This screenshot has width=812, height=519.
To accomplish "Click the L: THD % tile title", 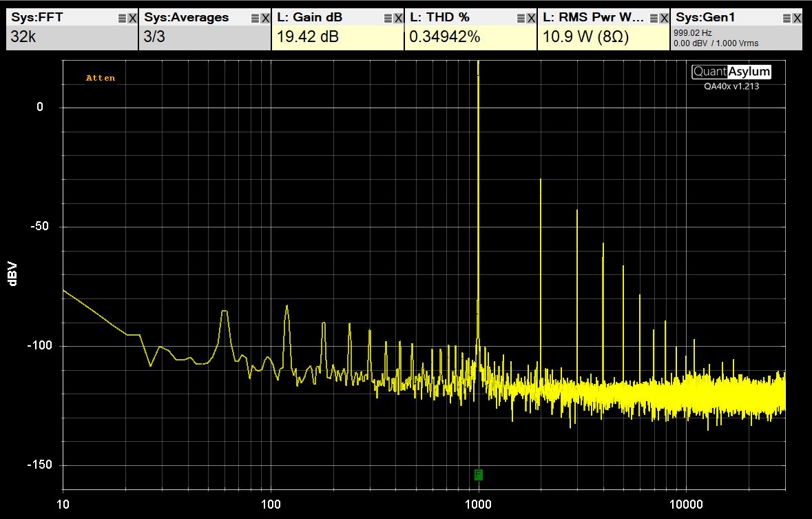I will [x=439, y=17].
